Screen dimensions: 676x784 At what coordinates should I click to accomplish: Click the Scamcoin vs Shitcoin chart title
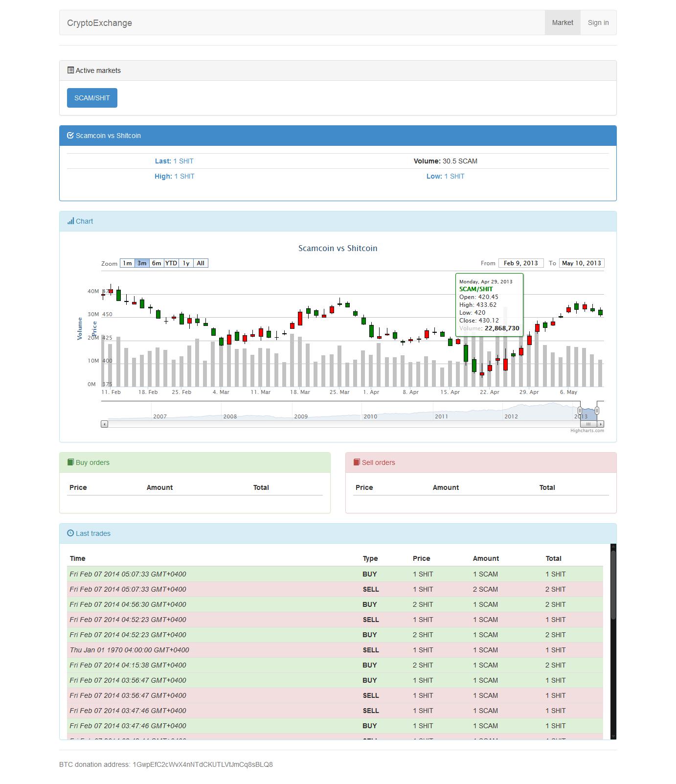tap(338, 248)
